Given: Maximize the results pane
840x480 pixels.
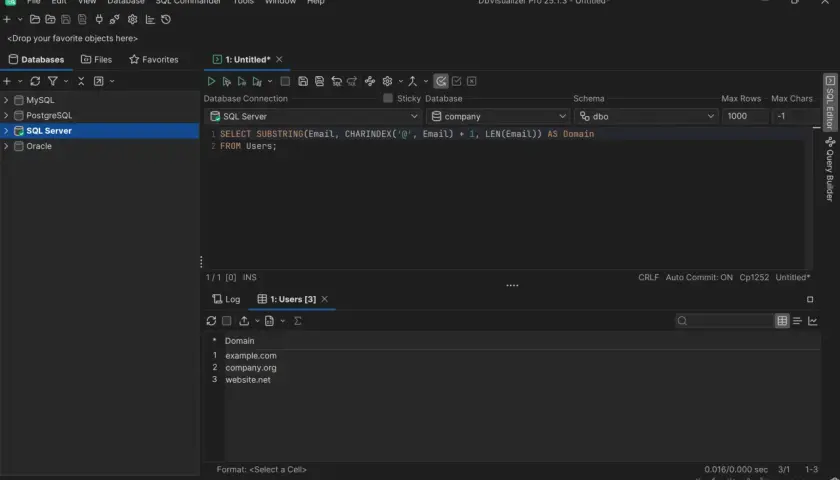Looking at the screenshot, I should (x=810, y=299).
